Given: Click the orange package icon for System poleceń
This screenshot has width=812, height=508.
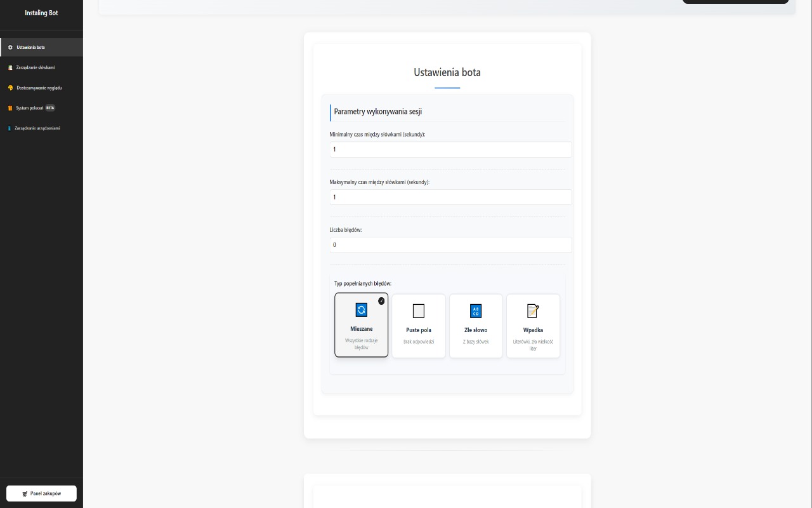Looking at the screenshot, I should click(10, 108).
